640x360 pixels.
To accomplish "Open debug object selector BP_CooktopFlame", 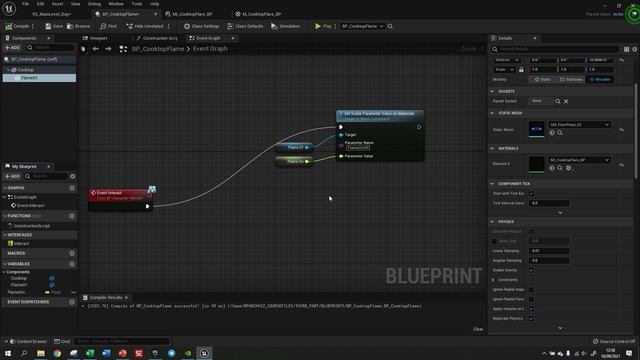I will [362, 26].
